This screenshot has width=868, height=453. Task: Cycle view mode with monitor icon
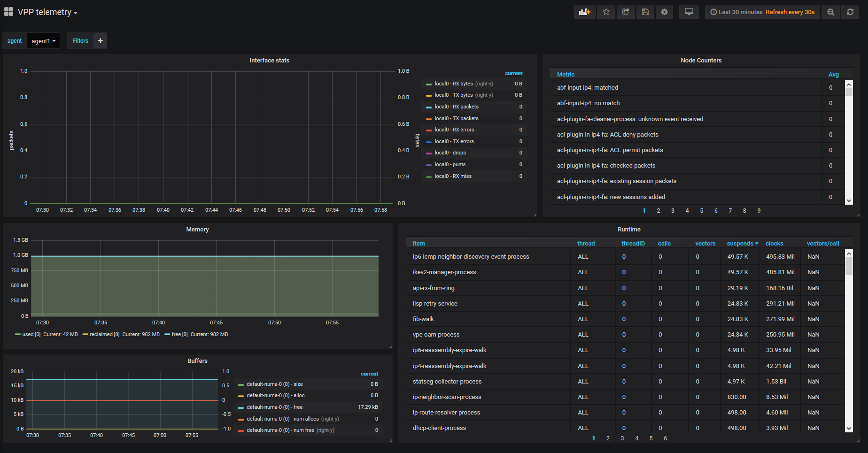point(689,12)
